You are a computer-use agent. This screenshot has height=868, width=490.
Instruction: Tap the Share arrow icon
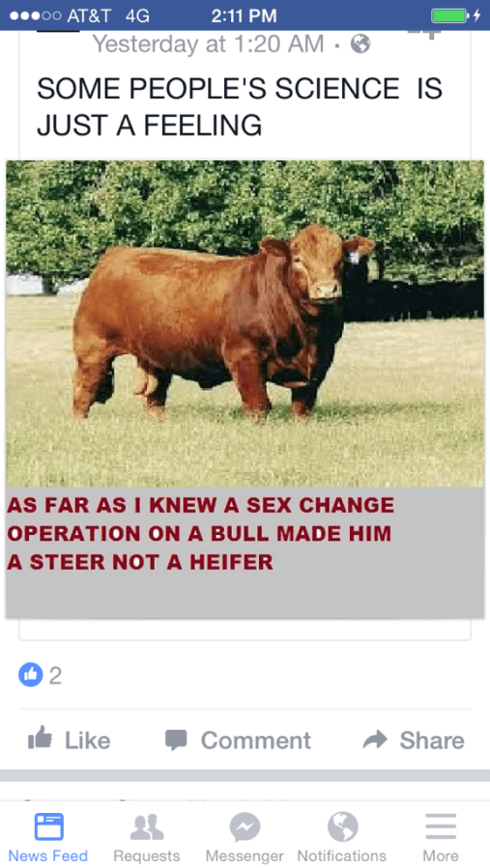pos(375,739)
